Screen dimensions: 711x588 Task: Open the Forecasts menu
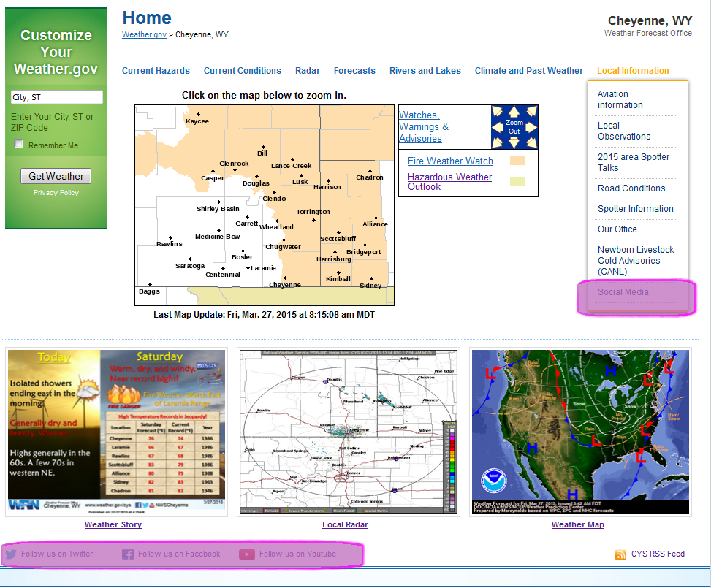[x=354, y=71]
